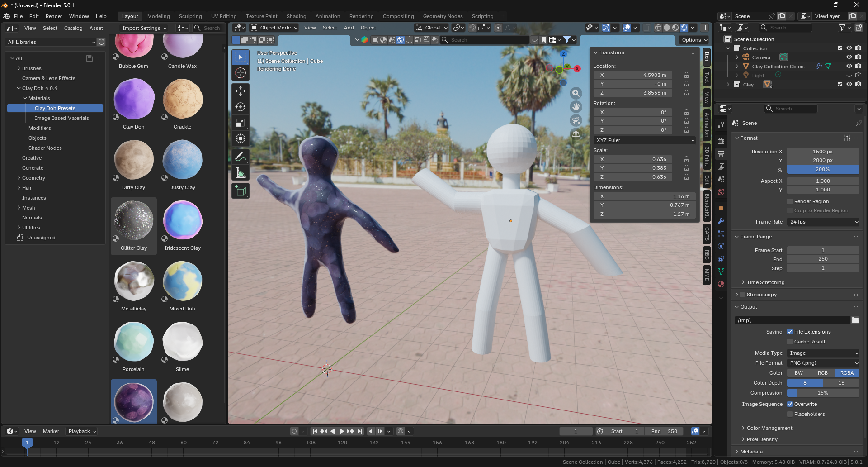This screenshot has width=868, height=467.
Task: Open the Render menu
Action: 54,16
